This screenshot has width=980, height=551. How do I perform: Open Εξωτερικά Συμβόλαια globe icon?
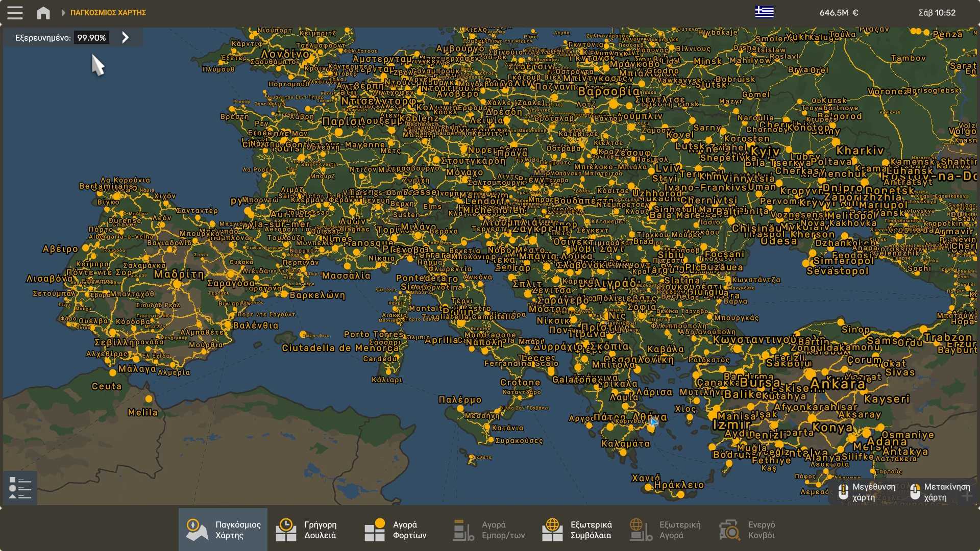[552, 530]
